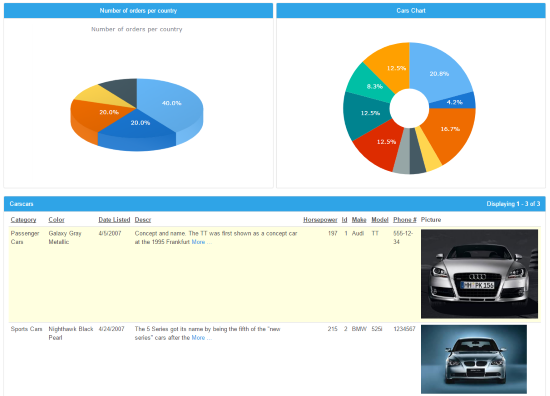Select the 40.0% light blue pie slice
This screenshot has height=396, width=550.
[172, 103]
